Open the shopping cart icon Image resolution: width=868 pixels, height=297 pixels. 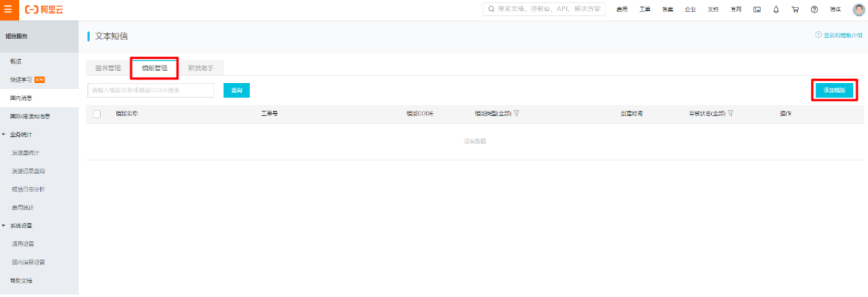795,10
